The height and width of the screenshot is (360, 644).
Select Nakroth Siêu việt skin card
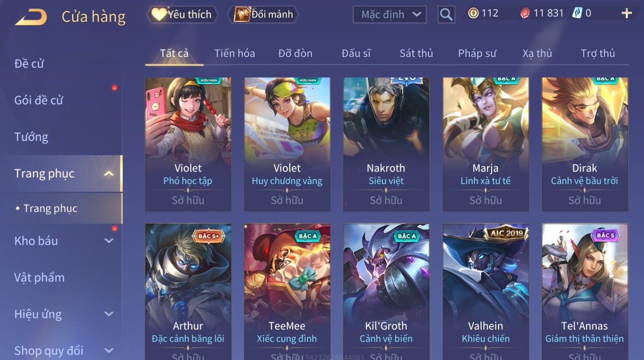386,144
